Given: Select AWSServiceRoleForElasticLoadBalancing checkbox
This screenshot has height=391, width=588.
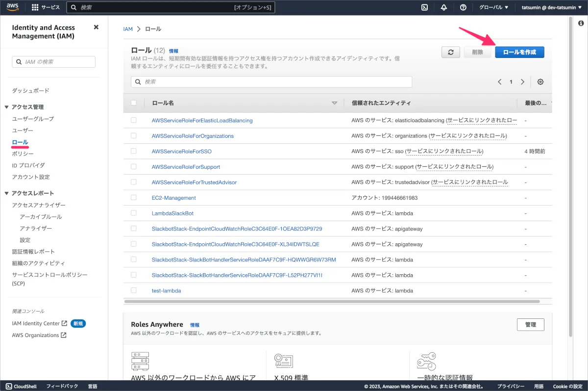Looking at the screenshot, I should coord(134,120).
